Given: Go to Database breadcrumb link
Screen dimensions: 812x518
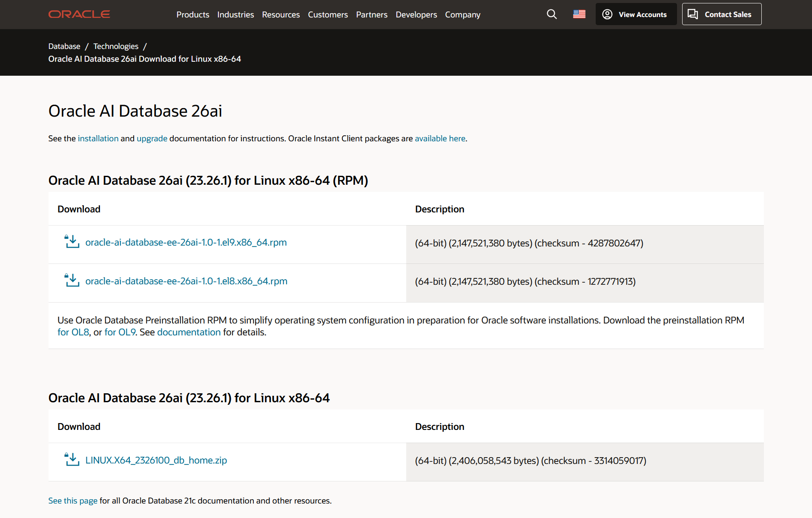Looking at the screenshot, I should click(x=64, y=46).
